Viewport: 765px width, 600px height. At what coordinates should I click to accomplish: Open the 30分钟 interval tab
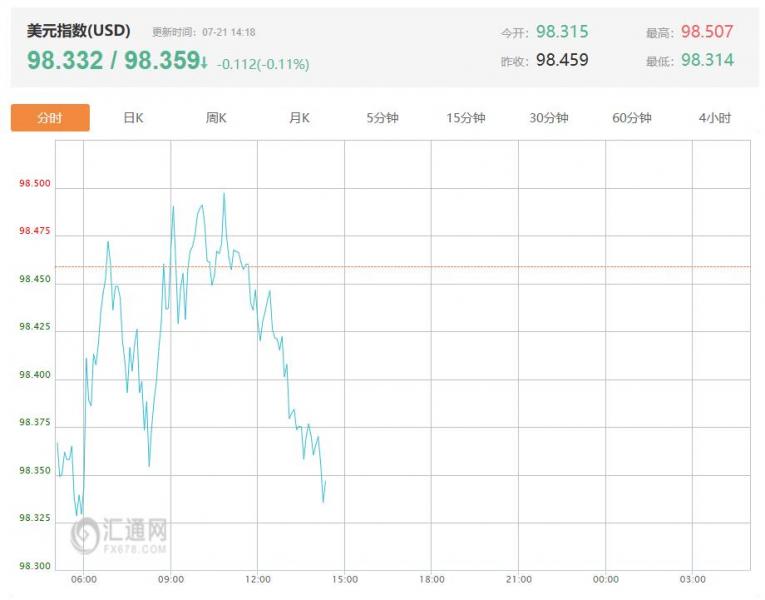point(549,118)
